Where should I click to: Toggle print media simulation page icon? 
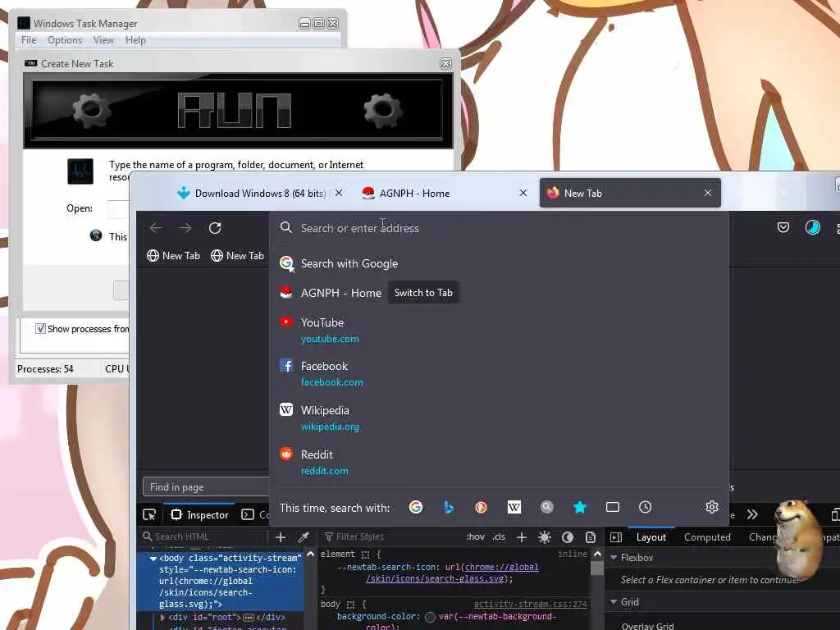591,536
